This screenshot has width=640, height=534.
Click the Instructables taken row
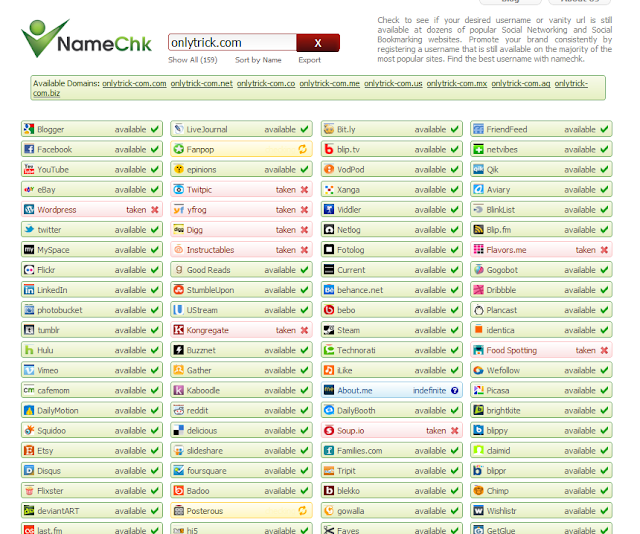click(241, 249)
